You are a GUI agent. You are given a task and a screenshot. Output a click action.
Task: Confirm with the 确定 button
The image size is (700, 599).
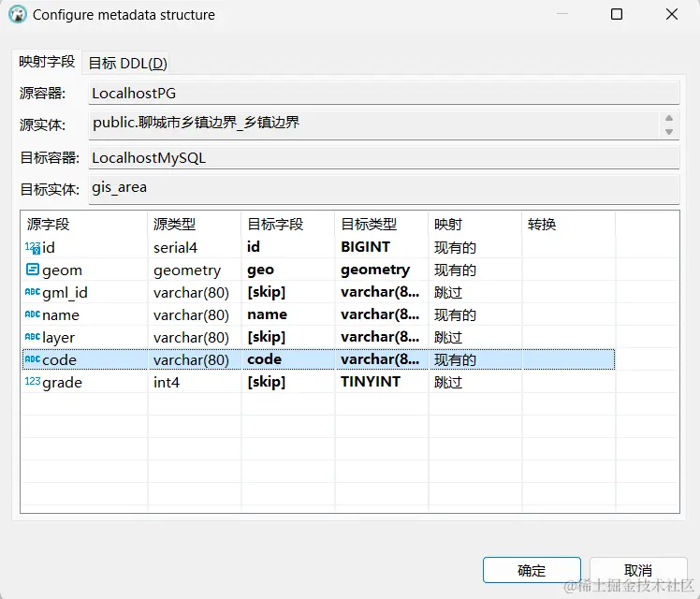[532, 570]
